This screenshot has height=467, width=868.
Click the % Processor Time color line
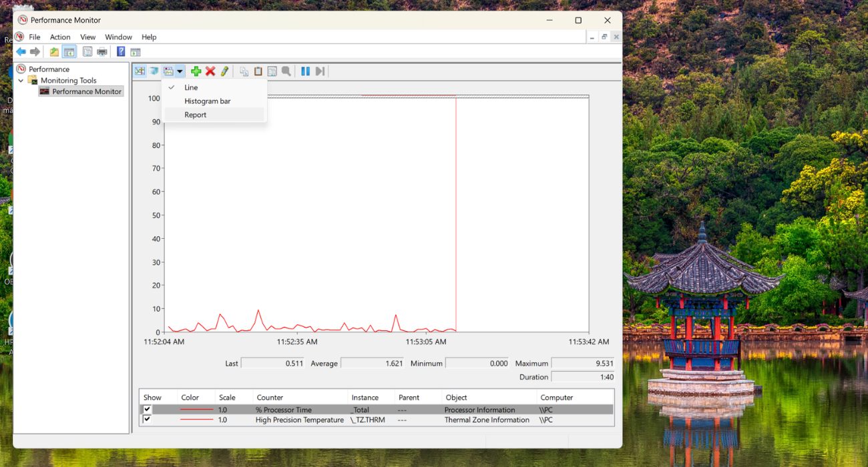point(197,410)
